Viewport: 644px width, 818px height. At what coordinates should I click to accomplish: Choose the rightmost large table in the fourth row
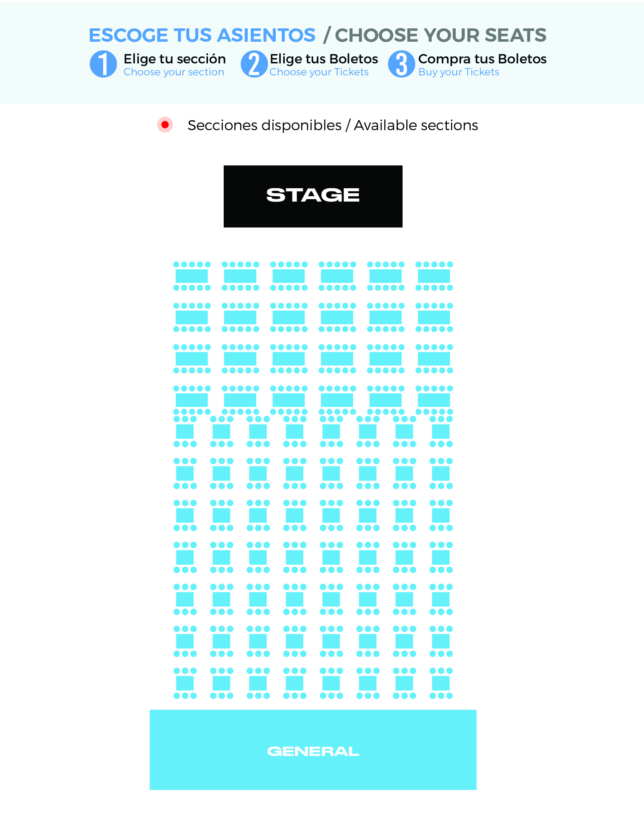(434, 400)
